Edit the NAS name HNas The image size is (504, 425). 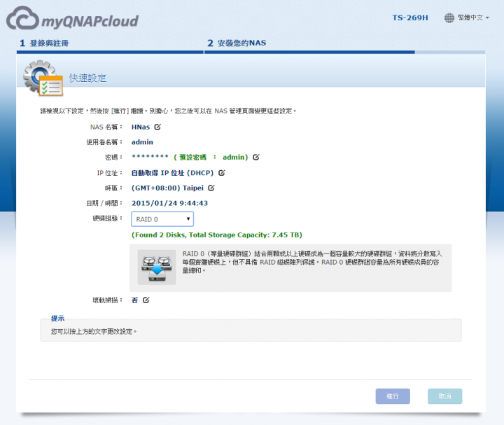pos(157,127)
